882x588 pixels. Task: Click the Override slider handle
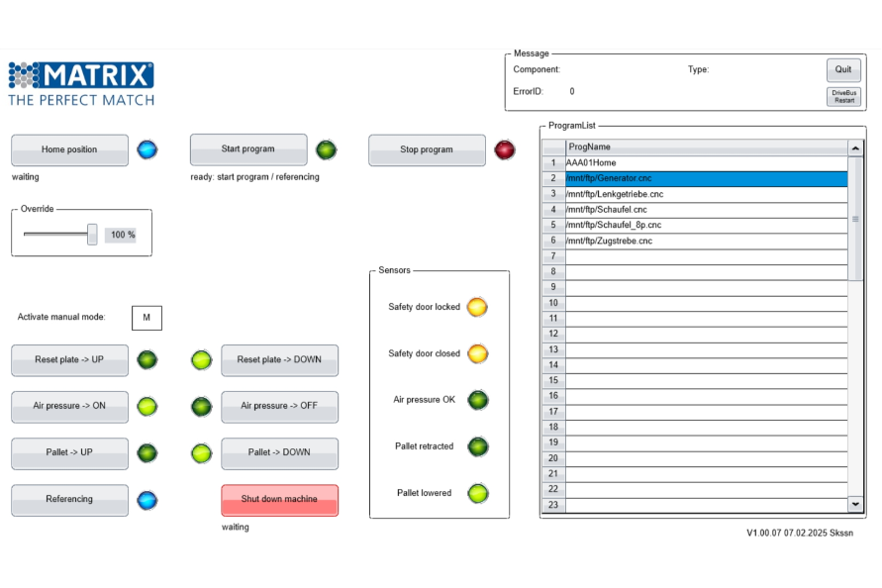point(92,235)
